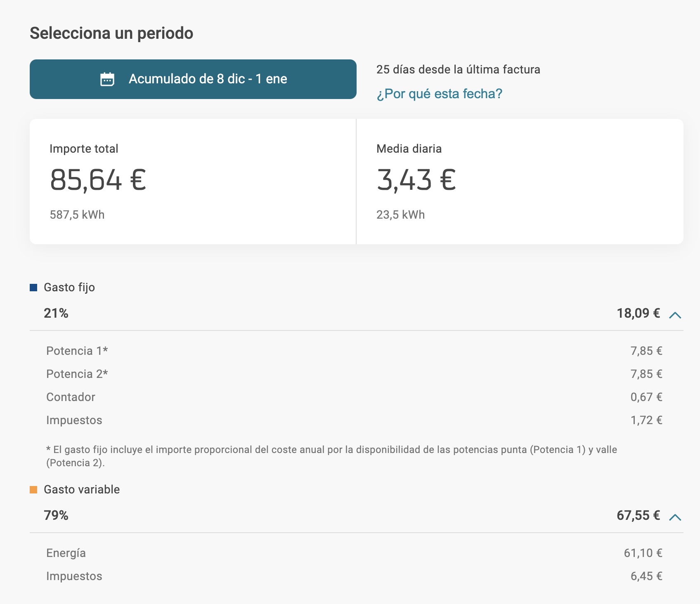
Task: Click the 79% variable cost percentage
Action: coord(56,515)
